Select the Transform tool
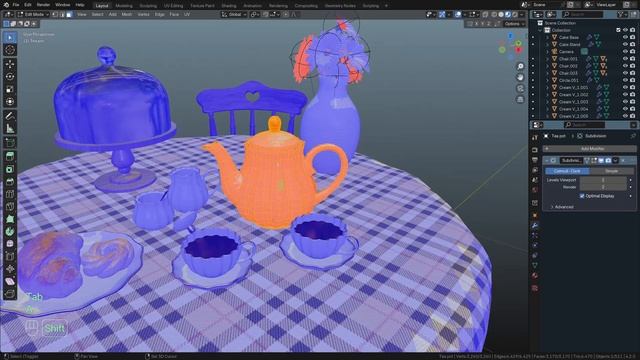 [x=10, y=102]
